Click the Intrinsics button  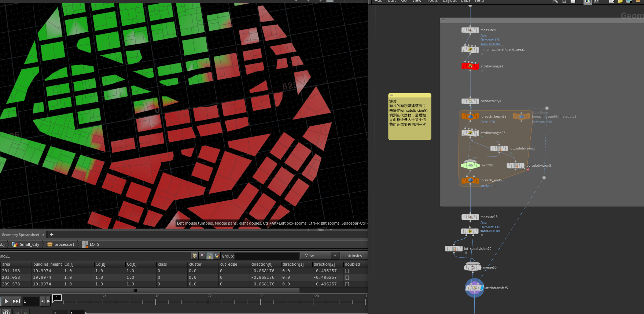[x=353, y=256]
